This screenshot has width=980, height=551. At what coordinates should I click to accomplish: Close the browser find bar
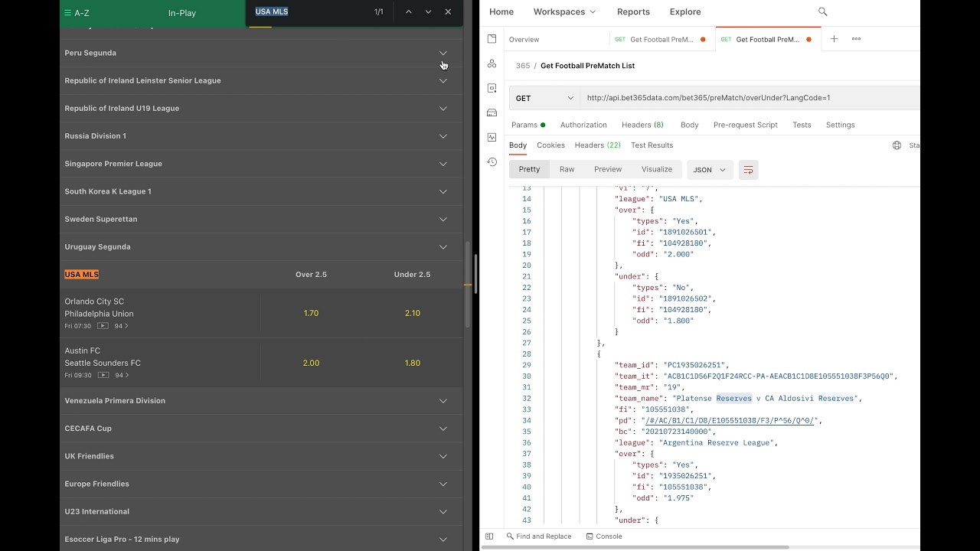448,11
